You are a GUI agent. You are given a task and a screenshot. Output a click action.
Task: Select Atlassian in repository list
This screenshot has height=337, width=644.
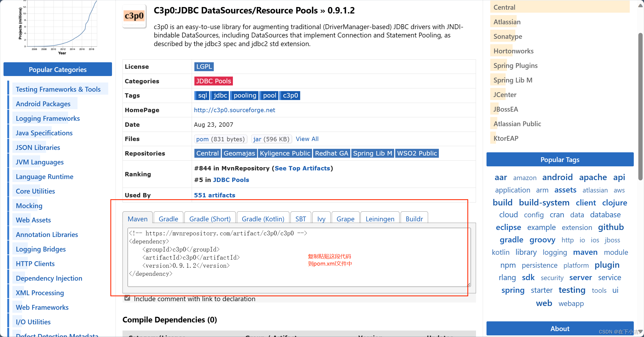[x=507, y=22]
